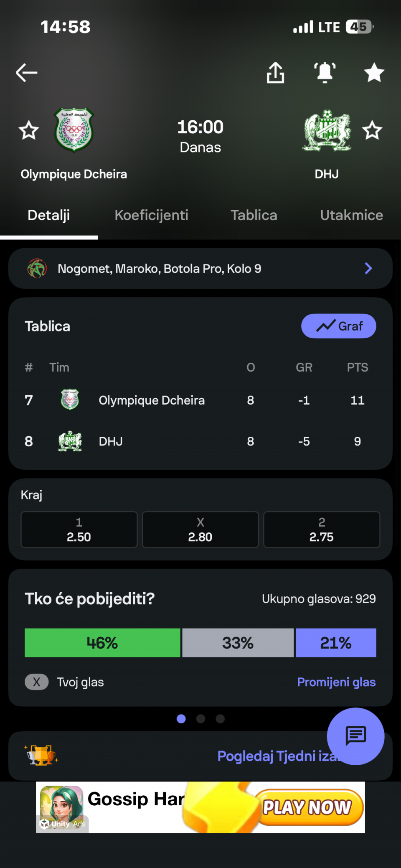Toggle favorite star for Olympique Dcheira

[29, 130]
